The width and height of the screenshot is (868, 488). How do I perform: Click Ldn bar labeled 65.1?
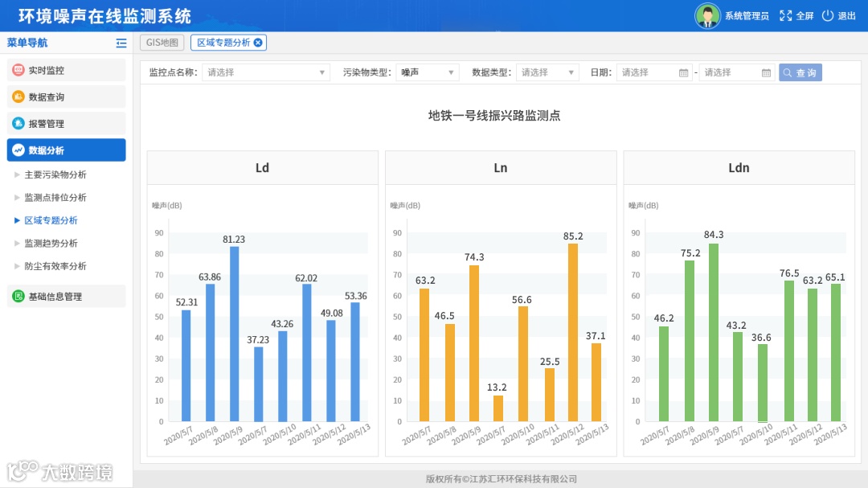(x=836, y=353)
